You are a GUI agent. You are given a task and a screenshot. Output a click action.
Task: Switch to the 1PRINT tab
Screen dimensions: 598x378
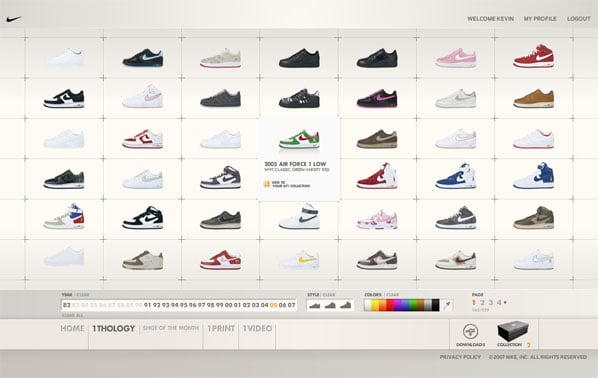[221, 328]
